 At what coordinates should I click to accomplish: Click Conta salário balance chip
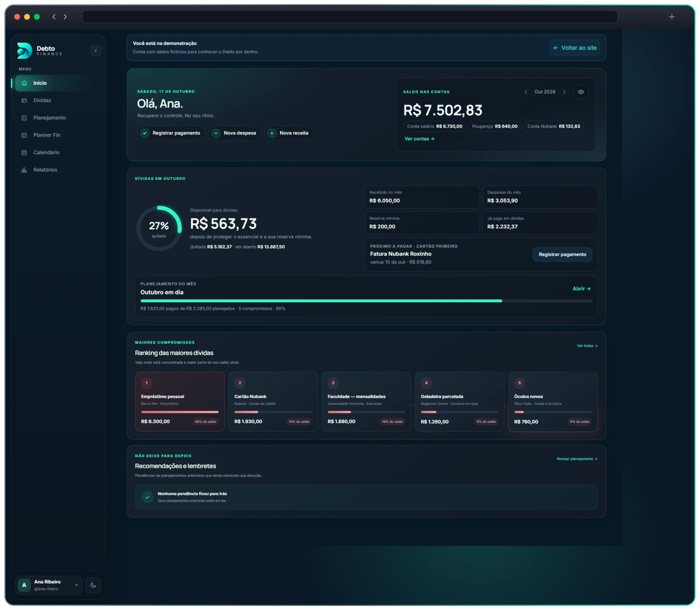(x=435, y=127)
